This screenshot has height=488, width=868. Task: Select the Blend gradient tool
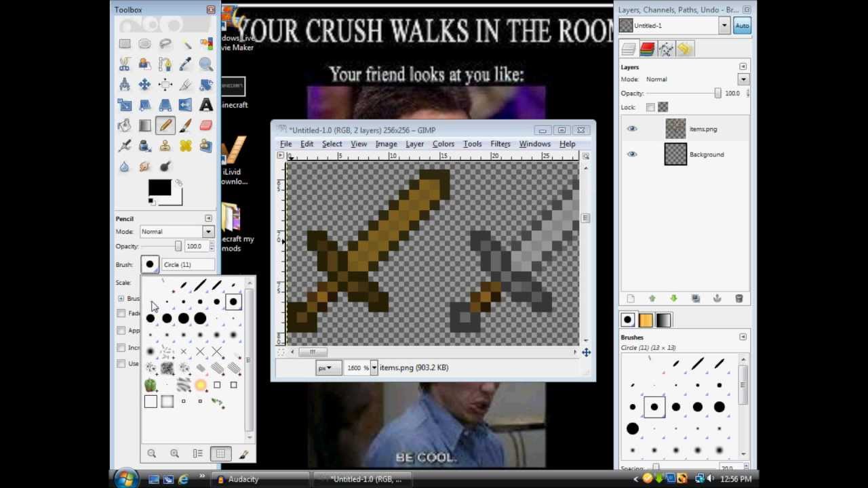pos(145,125)
